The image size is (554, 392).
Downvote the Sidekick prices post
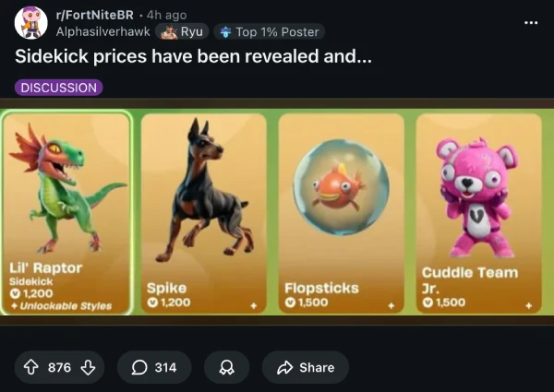click(88, 367)
